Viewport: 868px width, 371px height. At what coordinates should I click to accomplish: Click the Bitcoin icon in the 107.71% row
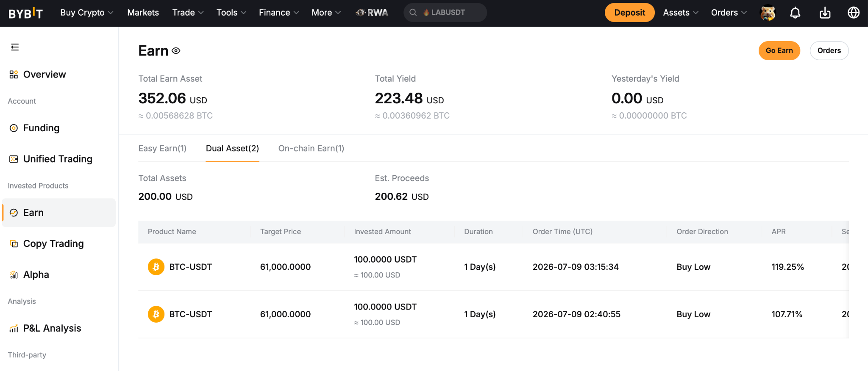click(156, 314)
